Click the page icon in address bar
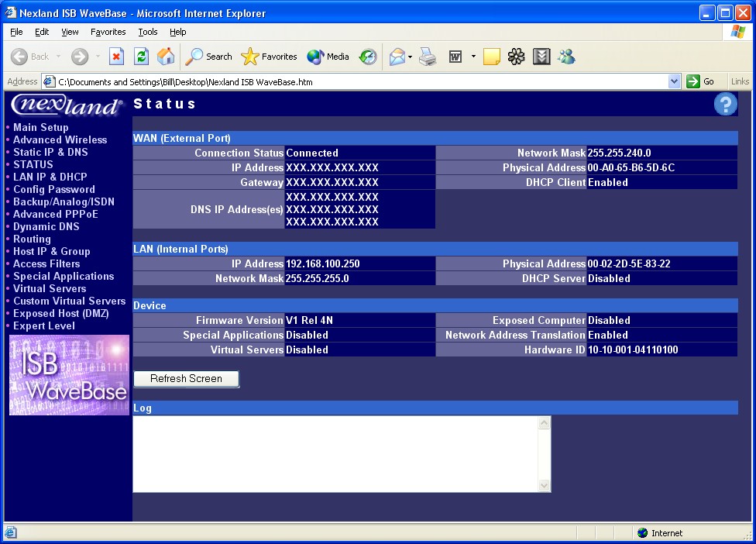Screen dimensions: 756x544 coord(49,81)
